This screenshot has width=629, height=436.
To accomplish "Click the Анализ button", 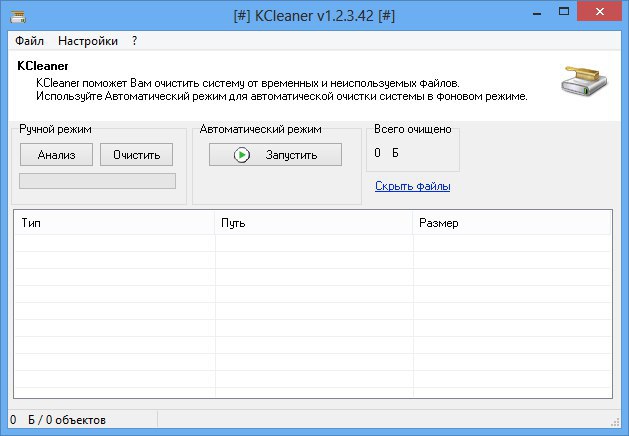I will [x=57, y=155].
